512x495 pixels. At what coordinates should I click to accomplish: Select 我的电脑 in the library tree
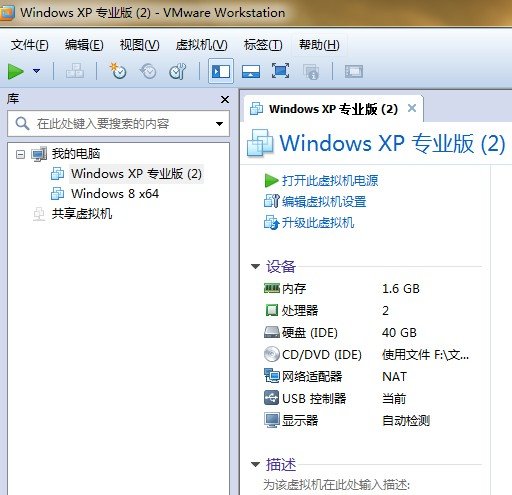click(76, 154)
